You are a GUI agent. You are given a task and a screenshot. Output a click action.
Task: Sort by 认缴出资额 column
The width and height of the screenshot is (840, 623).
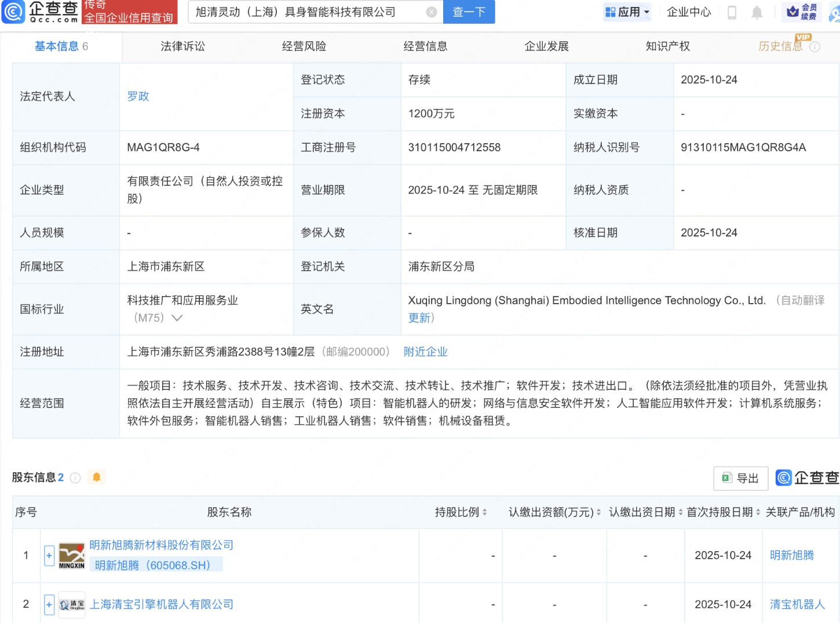tap(598, 512)
